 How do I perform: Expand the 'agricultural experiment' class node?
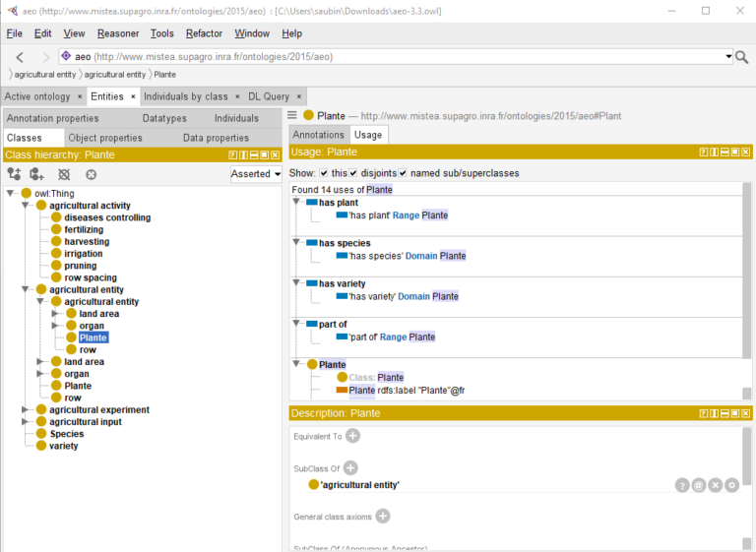point(27,410)
